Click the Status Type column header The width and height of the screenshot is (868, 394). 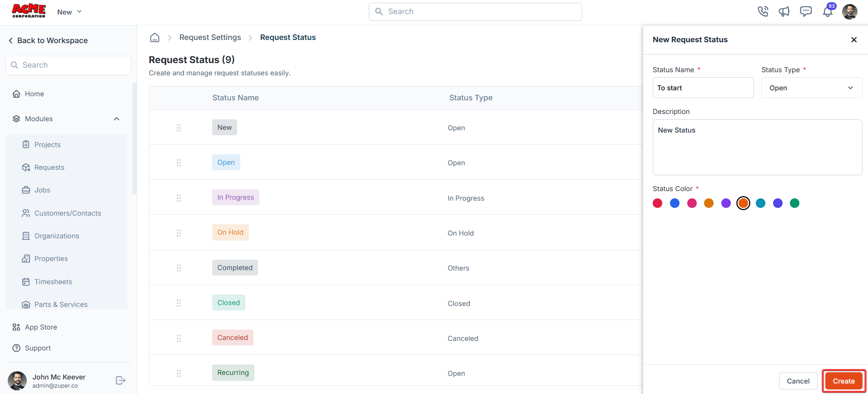(x=471, y=98)
